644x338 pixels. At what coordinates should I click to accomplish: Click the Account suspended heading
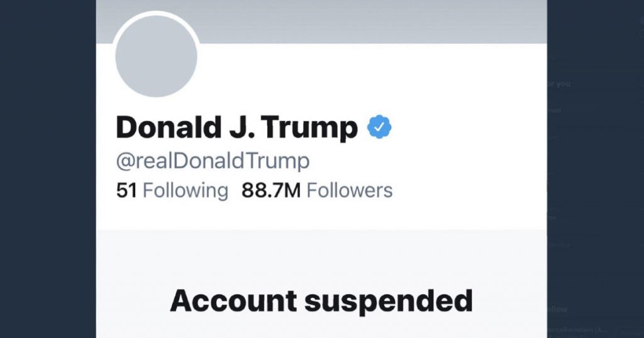point(321,301)
